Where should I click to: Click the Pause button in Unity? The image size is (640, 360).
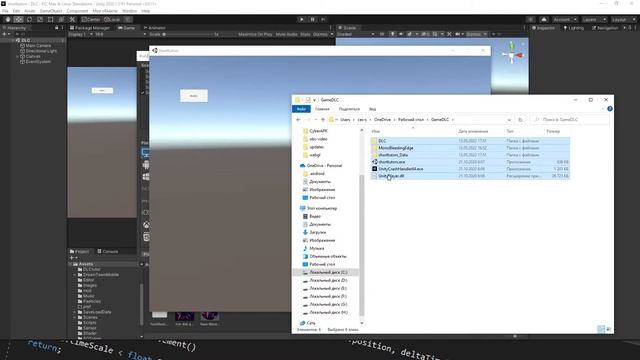click(313, 19)
